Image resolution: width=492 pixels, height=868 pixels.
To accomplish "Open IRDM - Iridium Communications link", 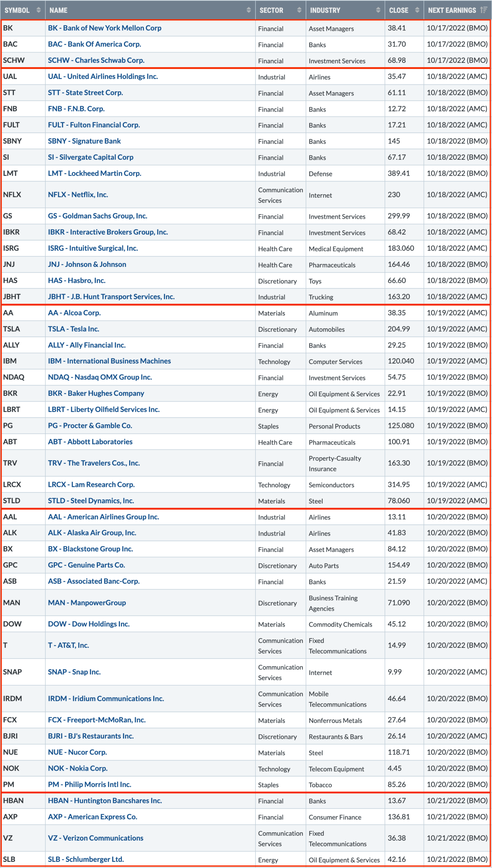I will [106, 699].
